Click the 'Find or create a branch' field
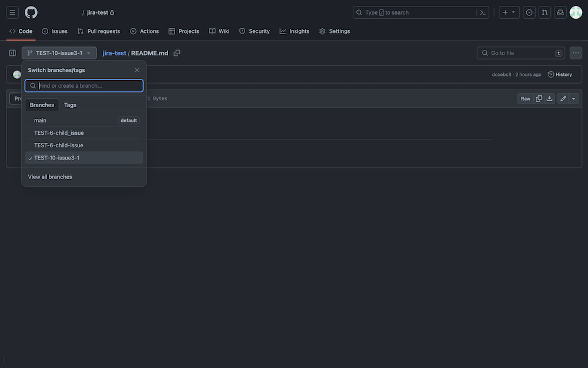This screenshot has height=368, width=588. 84,85
